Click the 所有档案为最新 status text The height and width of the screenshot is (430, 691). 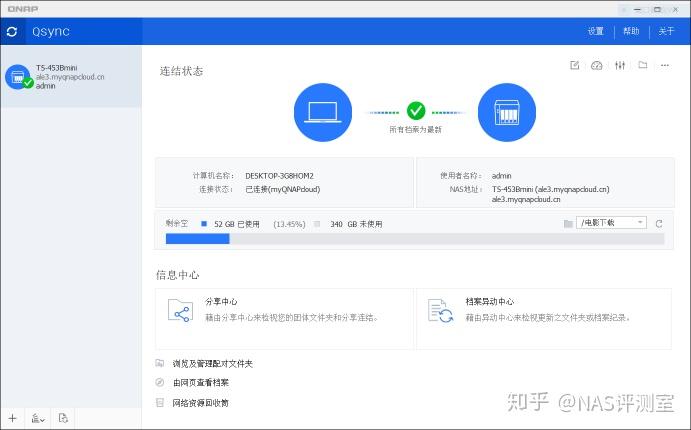click(415, 130)
